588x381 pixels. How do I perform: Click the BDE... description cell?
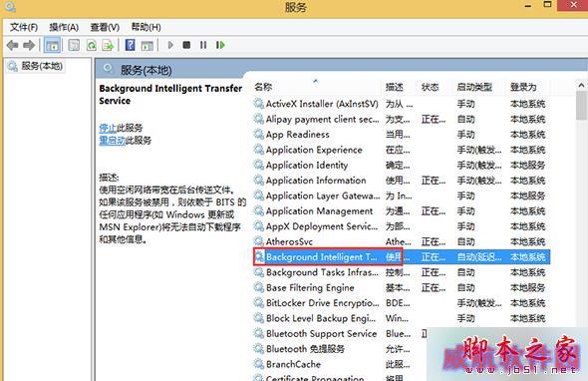(398, 303)
